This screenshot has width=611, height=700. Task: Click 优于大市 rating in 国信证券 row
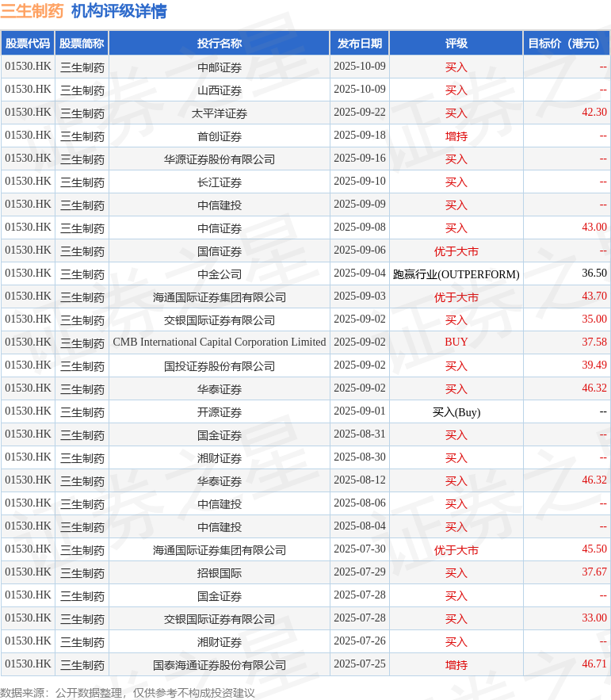[456, 251]
